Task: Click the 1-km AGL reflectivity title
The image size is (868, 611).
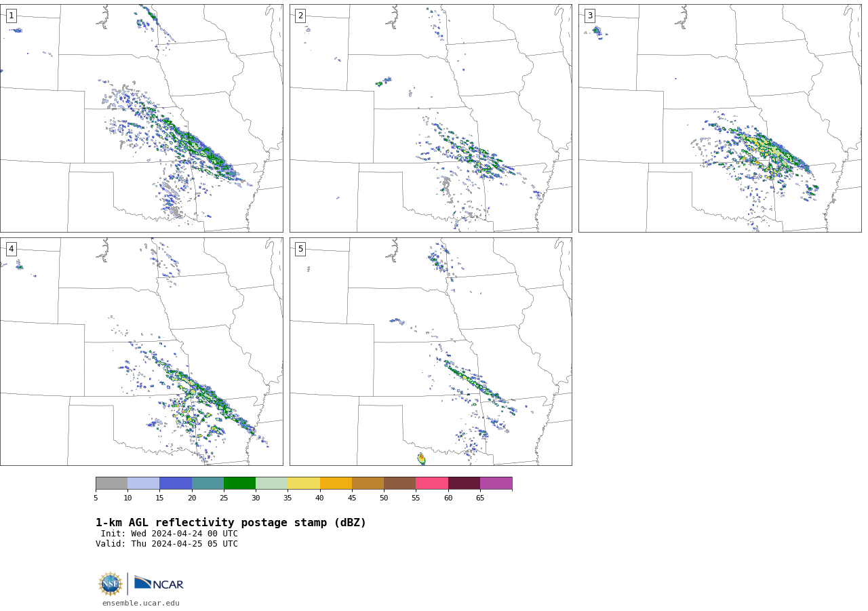Action: [x=231, y=523]
